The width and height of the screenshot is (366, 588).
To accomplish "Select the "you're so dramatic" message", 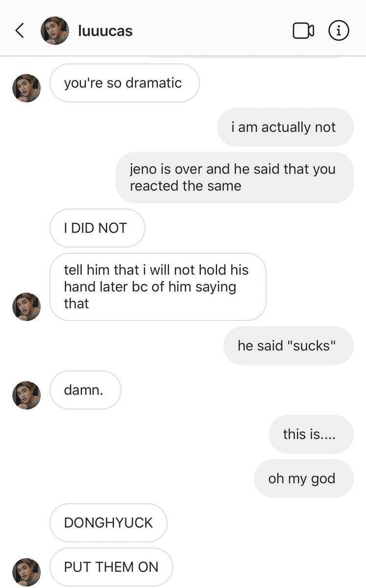I will (x=124, y=83).
